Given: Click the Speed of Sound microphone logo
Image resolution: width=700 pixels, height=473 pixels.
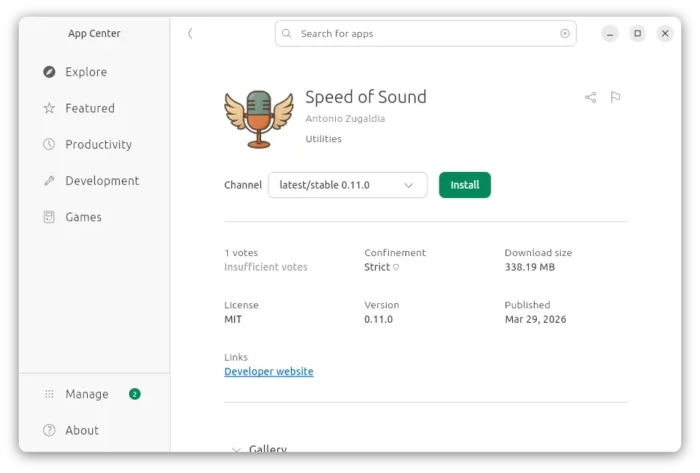Looking at the screenshot, I should tap(259, 118).
